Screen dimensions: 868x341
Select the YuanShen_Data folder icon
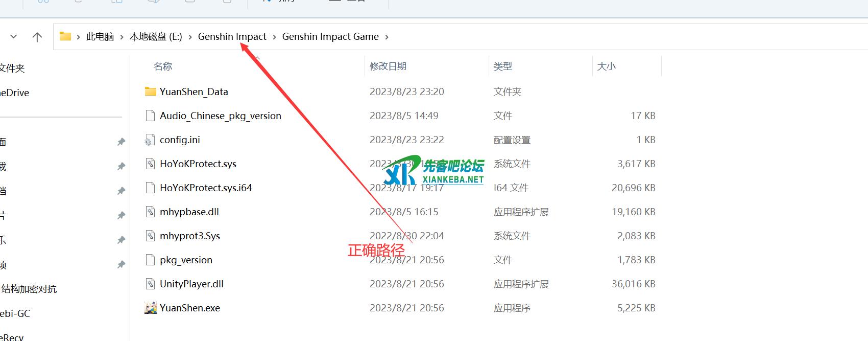click(x=150, y=92)
